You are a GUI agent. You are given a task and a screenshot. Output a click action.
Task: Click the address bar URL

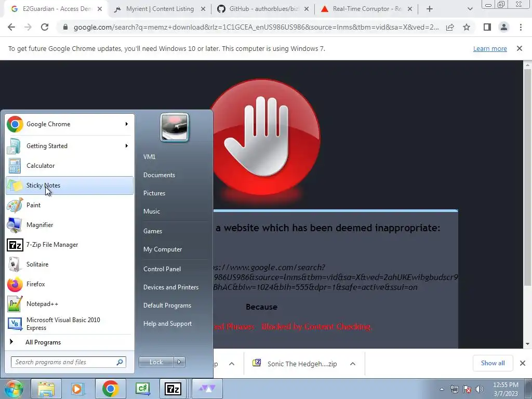[256, 27]
